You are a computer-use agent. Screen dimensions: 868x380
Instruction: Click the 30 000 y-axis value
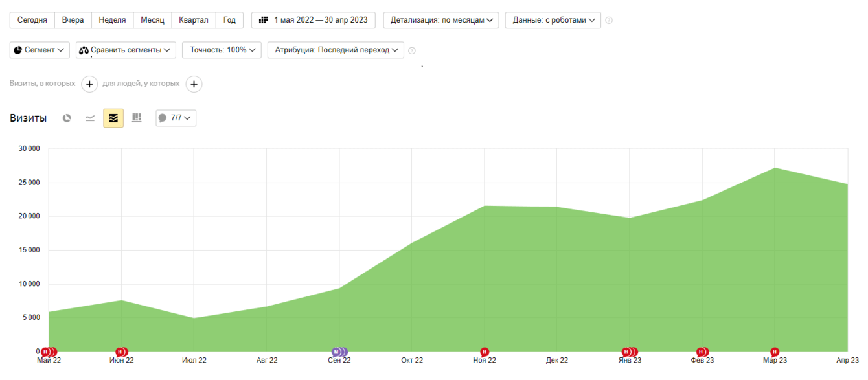point(29,149)
